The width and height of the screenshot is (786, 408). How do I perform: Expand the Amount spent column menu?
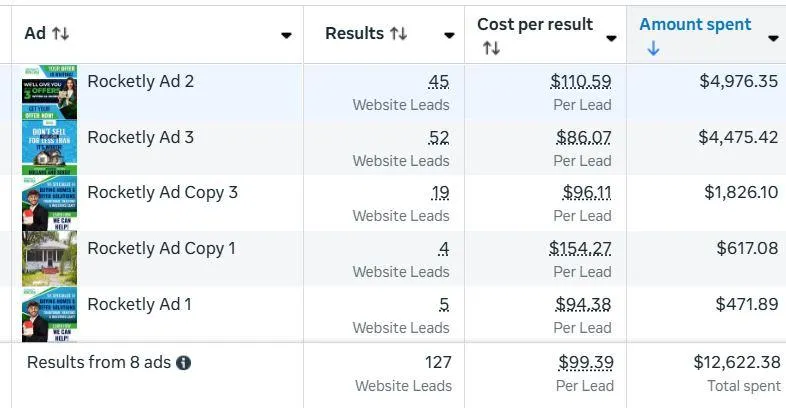(773, 38)
